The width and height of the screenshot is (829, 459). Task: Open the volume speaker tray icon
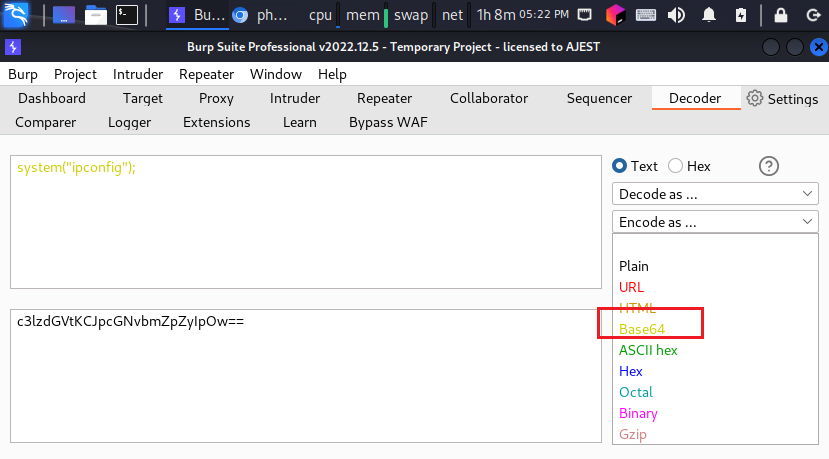coord(676,15)
